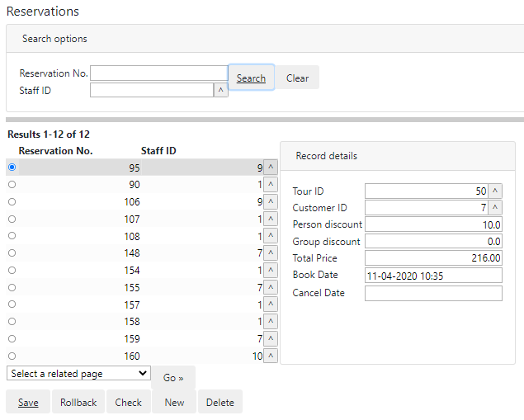524x420 pixels.
Task: Select the radio button for reservation 157
Action: point(12,304)
